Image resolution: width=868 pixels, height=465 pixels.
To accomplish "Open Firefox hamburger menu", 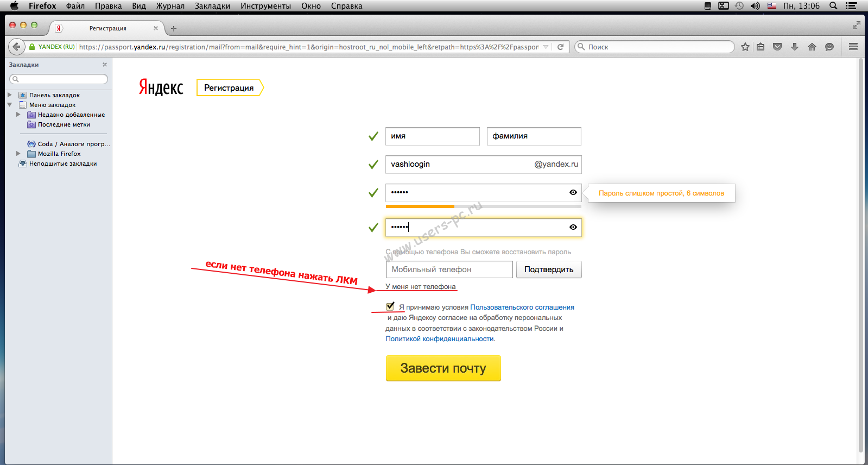I will pos(853,47).
